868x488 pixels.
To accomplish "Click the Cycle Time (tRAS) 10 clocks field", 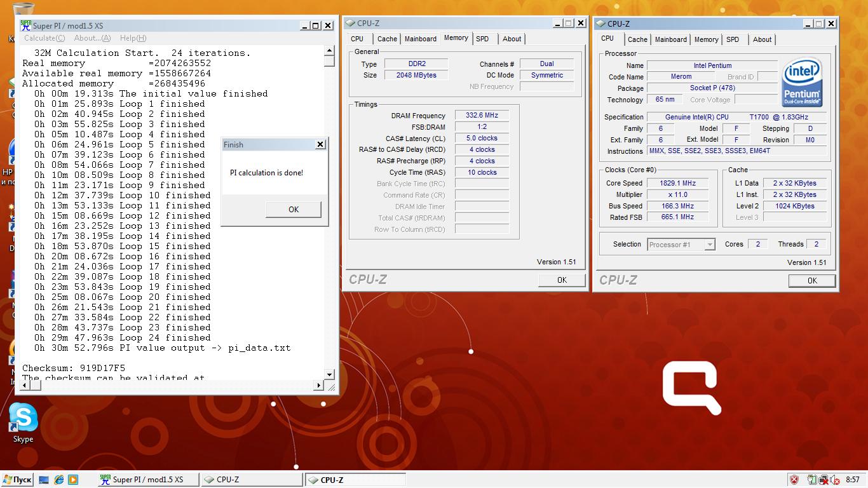I will (x=482, y=172).
